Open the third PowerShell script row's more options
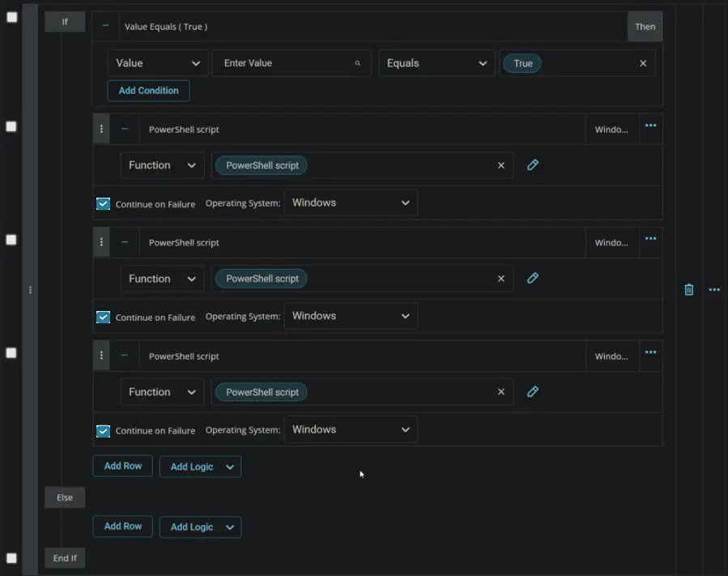728x576 pixels. pos(650,352)
